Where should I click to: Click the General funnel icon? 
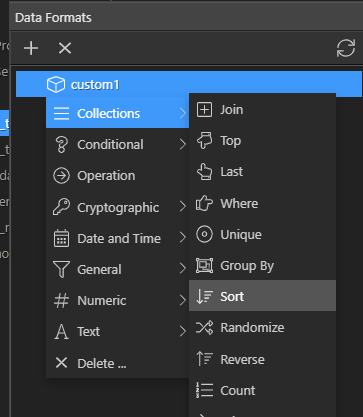(x=61, y=269)
